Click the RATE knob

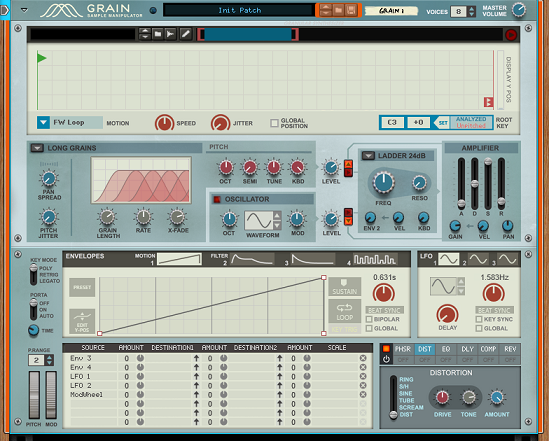143,217
